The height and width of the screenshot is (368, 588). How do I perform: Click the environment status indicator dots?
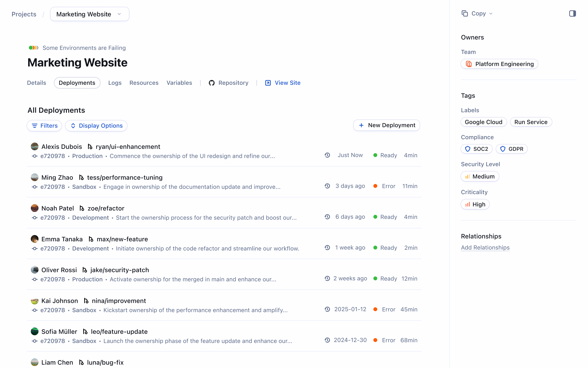coord(33,48)
